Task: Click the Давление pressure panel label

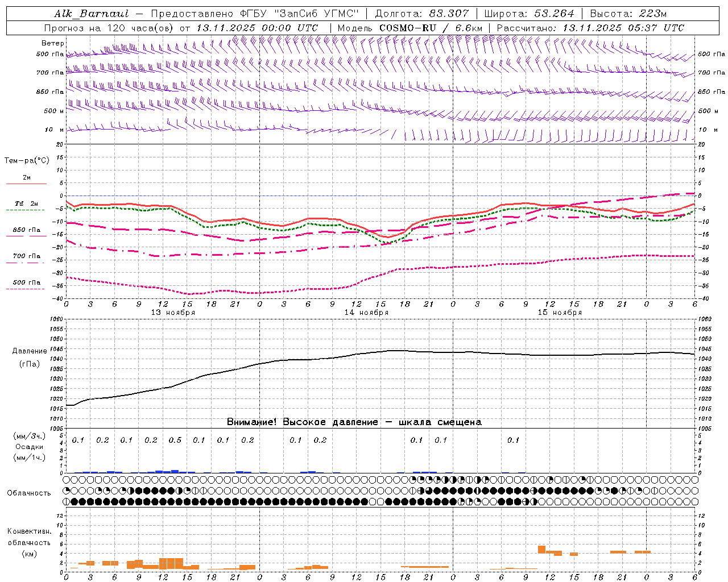Action: pyautogui.click(x=30, y=351)
